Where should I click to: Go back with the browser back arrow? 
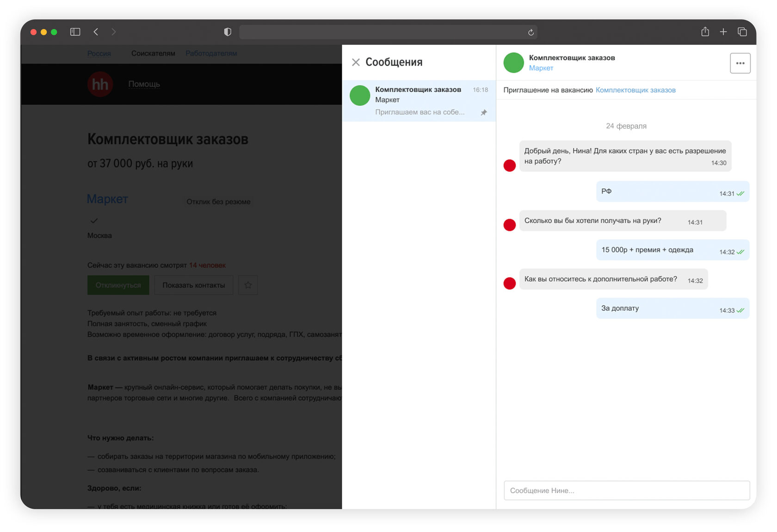tap(96, 32)
